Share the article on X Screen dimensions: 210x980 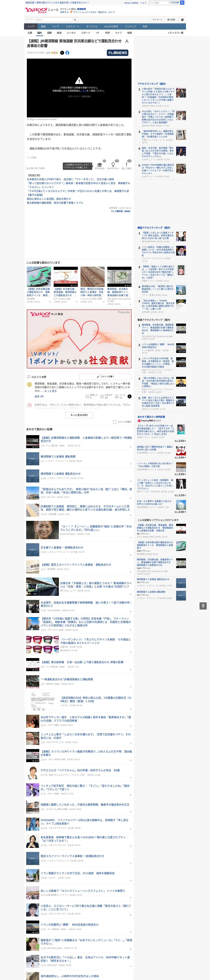62,53
